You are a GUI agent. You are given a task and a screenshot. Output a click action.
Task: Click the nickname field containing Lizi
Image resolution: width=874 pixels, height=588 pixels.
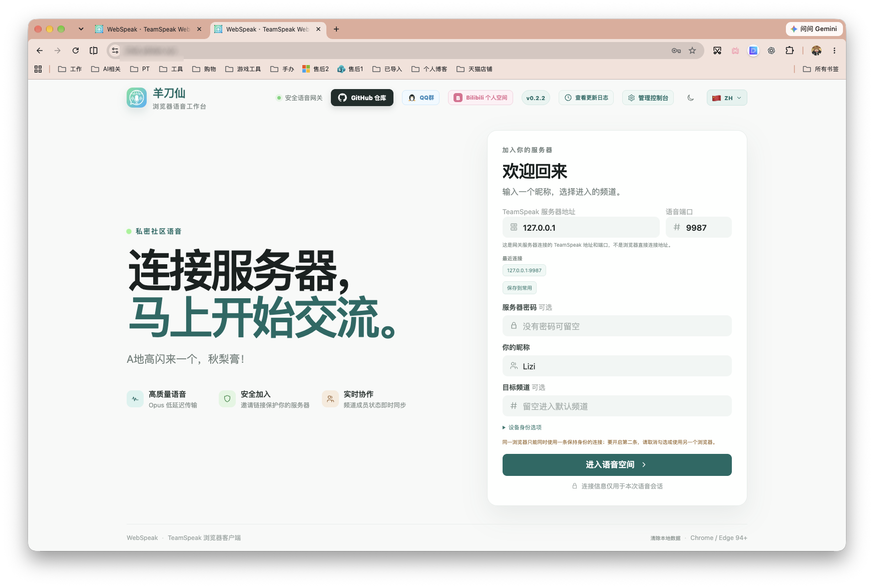(617, 366)
